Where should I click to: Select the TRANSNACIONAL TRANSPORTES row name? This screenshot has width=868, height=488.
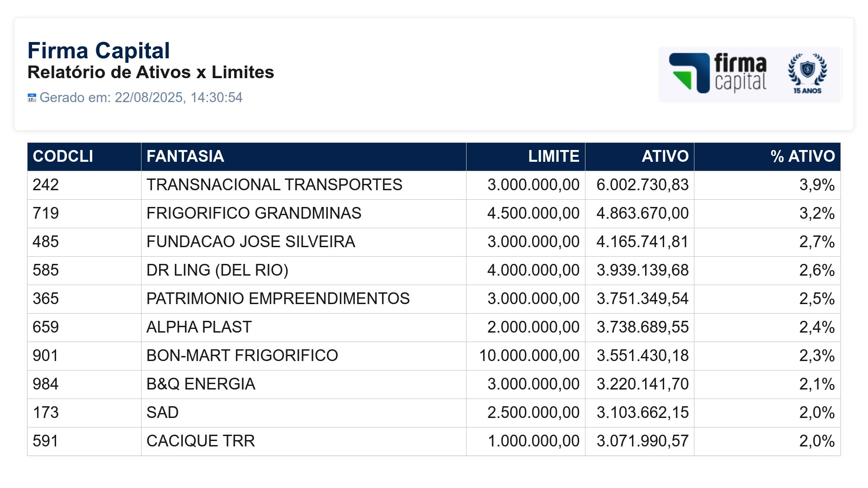click(274, 185)
